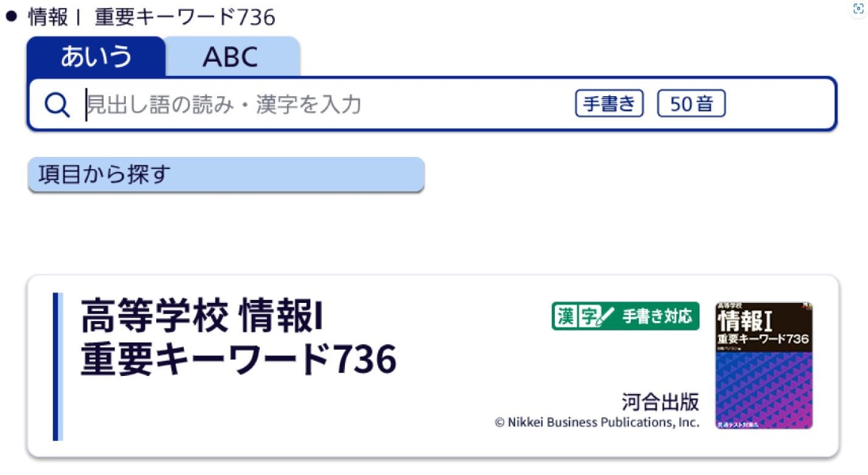This screenshot has width=868, height=475.
Task: Click the screen capture icon at top right
Action: 856,8
